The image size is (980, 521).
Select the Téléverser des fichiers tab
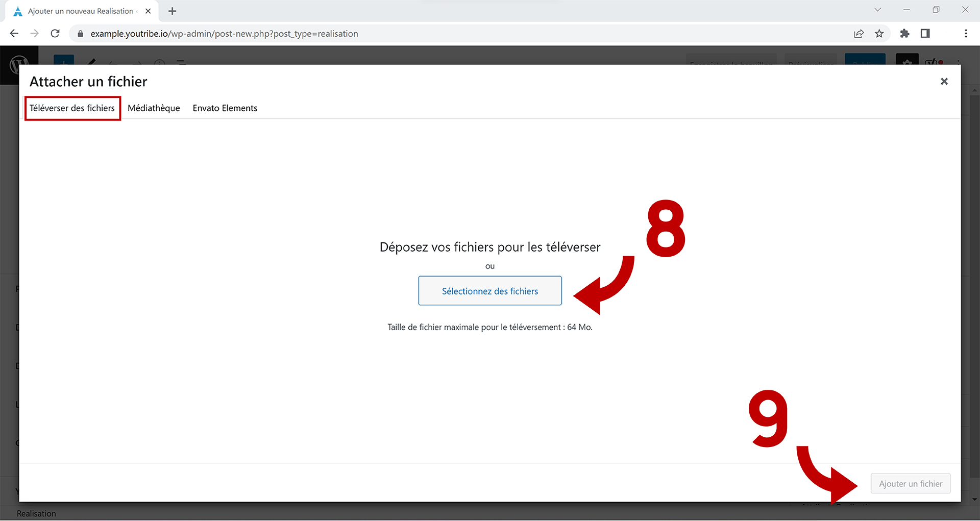tap(72, 108)
